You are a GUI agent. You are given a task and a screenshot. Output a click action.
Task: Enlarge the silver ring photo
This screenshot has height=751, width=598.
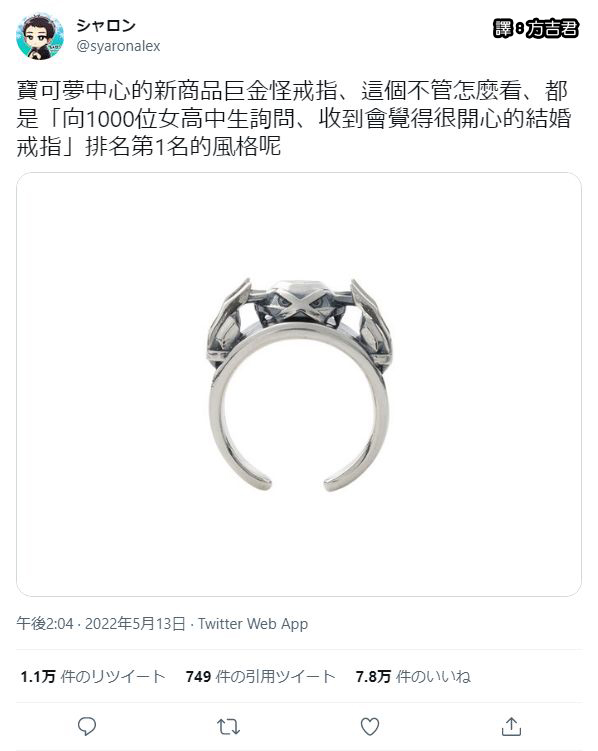(299, 384)
